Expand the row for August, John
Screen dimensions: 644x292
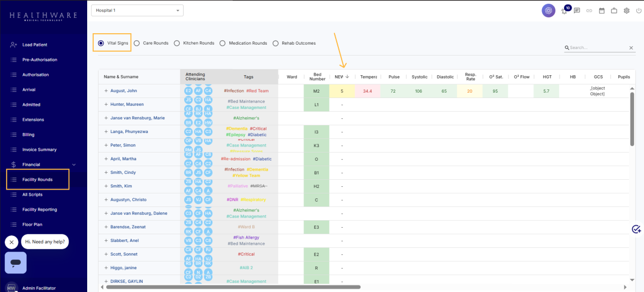106,91
